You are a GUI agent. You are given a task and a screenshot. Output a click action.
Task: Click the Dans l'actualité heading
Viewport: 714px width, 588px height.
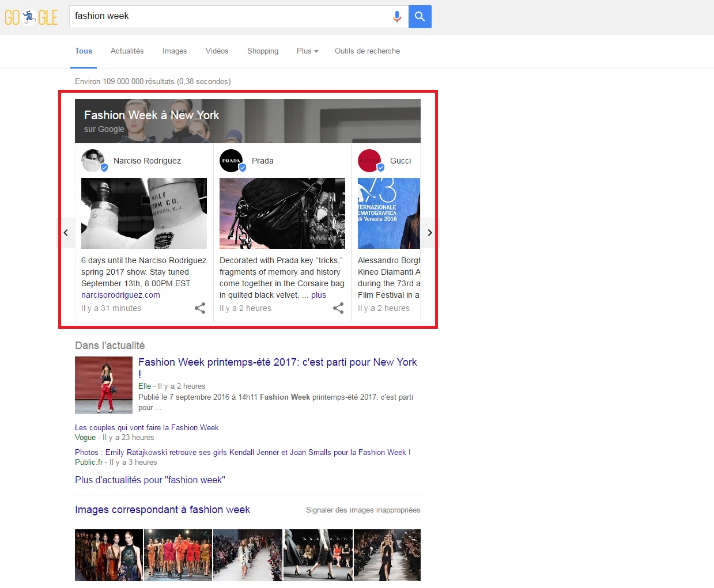(109, 346)
